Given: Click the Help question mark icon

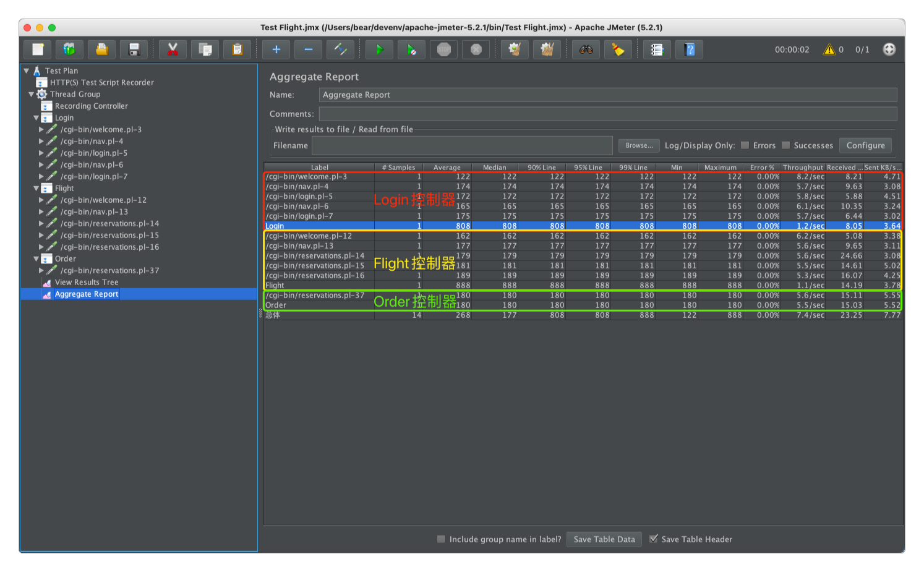Looking at the screenshot, I should click(x=690, y=49).
